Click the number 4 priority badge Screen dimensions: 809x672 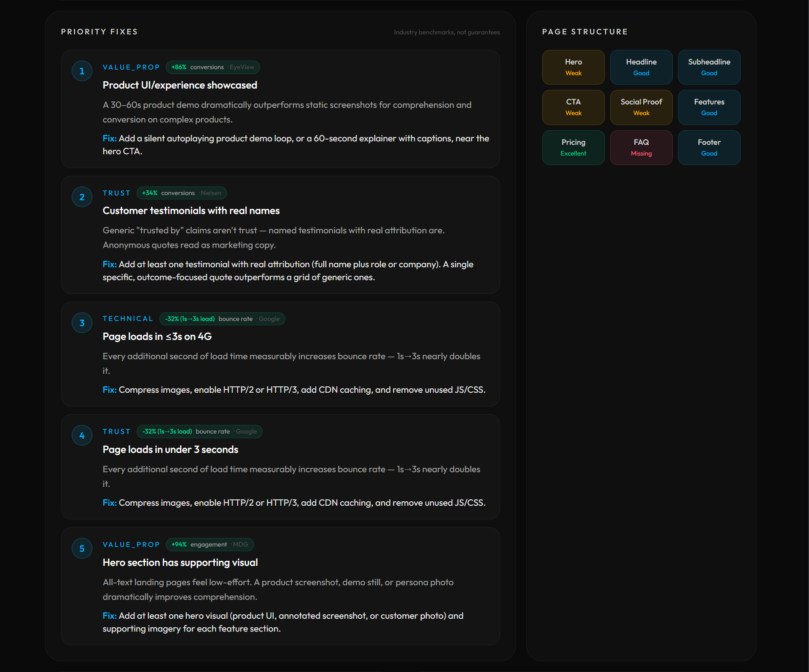point(82,436)
